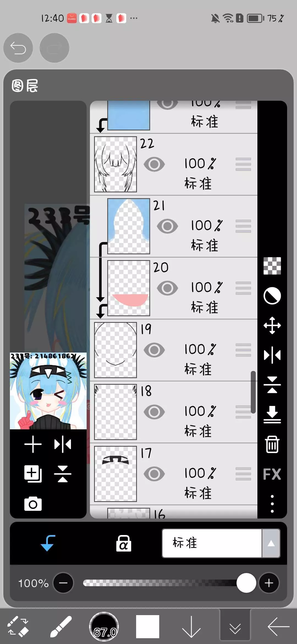
Task: Expand the 标准 blend mode dropdown arrow
Action: pos(271,543)
